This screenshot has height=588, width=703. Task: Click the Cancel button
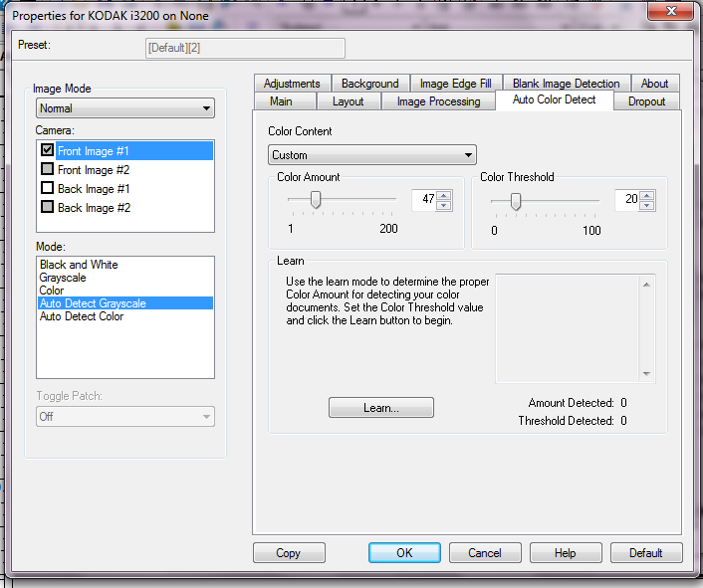pyautogui.click(x=485, y=552)
